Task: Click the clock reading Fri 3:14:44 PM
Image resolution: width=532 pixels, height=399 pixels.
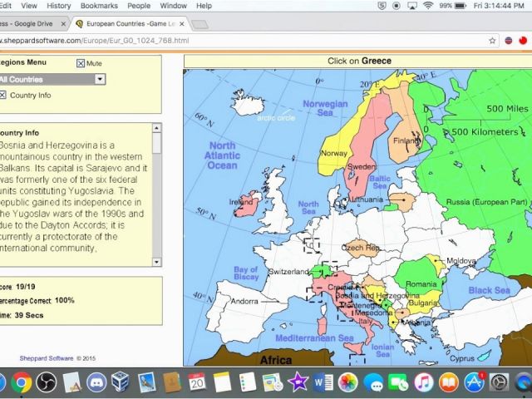Action: (499, 6)
